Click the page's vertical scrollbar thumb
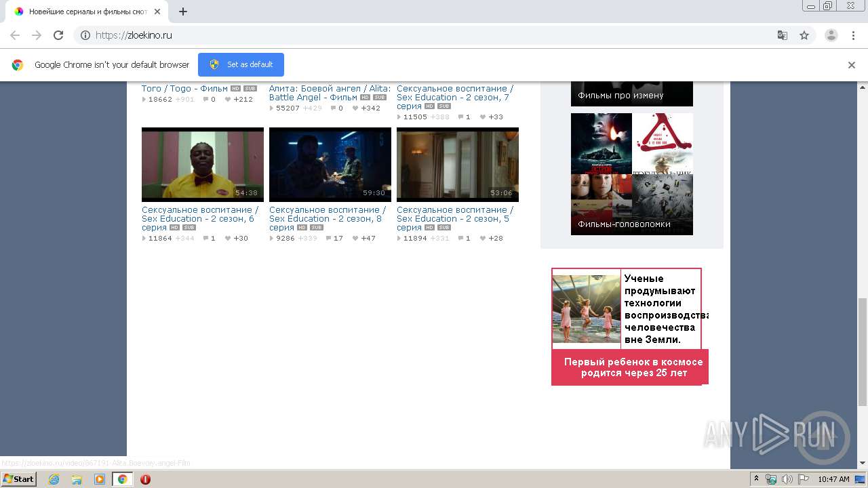The image size is (868, 488). 863,352
